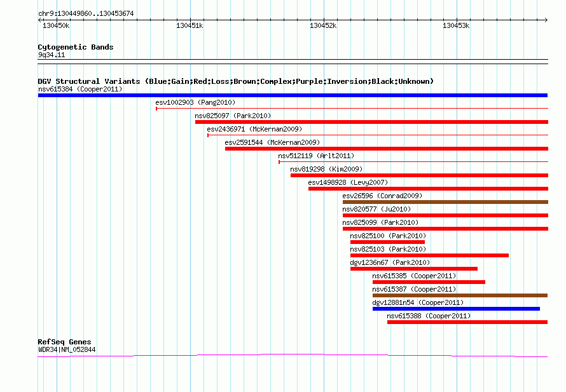This screenshot has width=566, height=392.
Task: Click the esv26596 (Conrad2009) label
Action: coord(382,196)
